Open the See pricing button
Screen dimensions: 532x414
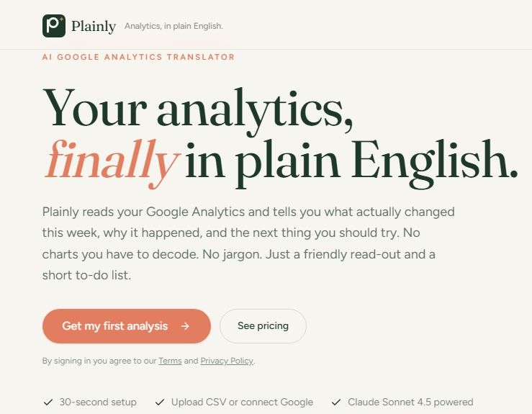(263, 325)
